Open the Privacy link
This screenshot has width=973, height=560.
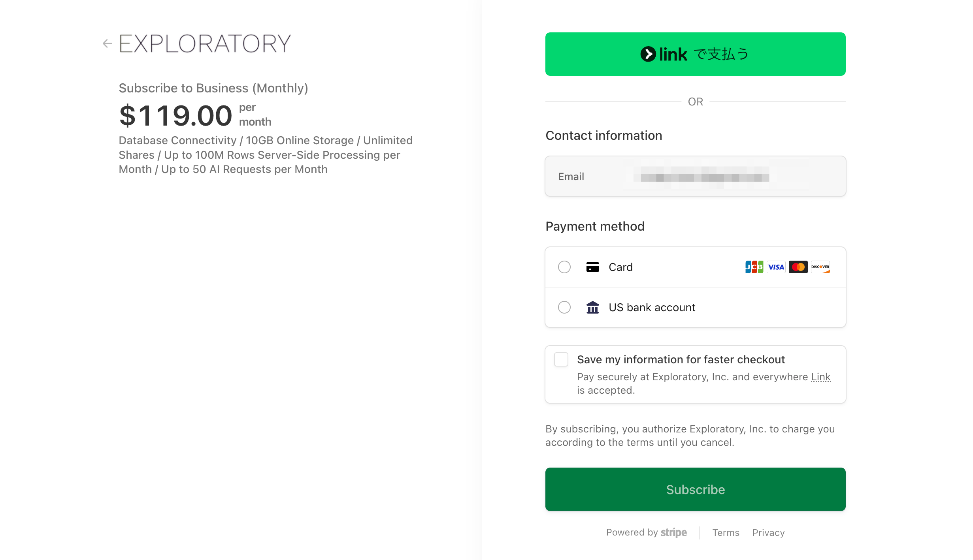point(768,533)
